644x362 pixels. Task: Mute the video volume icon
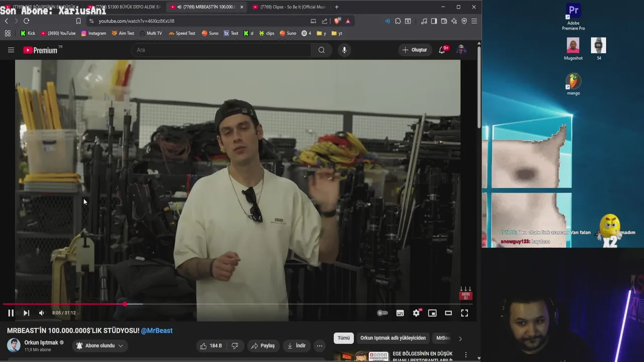41,313
